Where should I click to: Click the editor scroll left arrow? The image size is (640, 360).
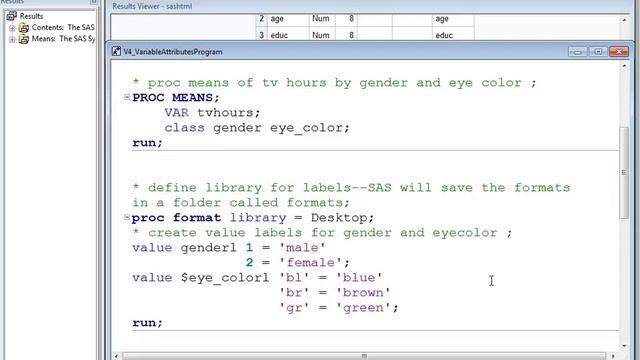click(116, 356)
